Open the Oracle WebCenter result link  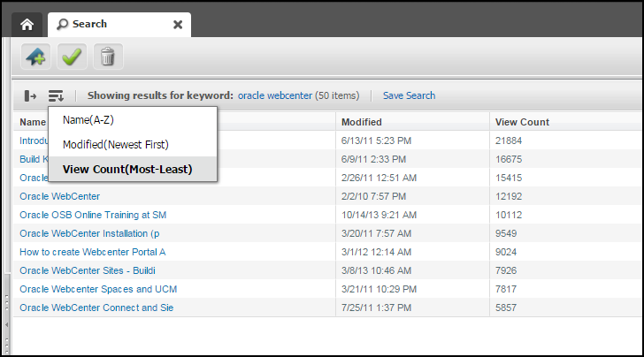59,196
